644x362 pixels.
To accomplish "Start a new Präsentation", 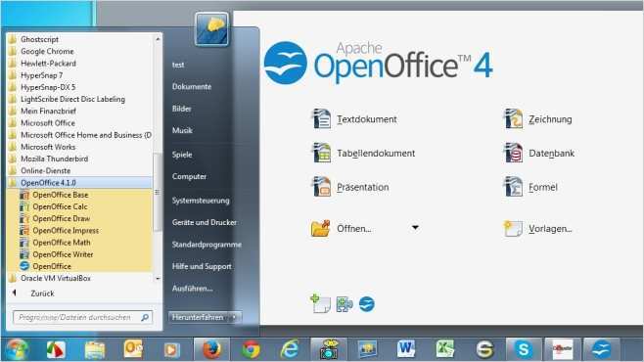I will tap(350, 187).
